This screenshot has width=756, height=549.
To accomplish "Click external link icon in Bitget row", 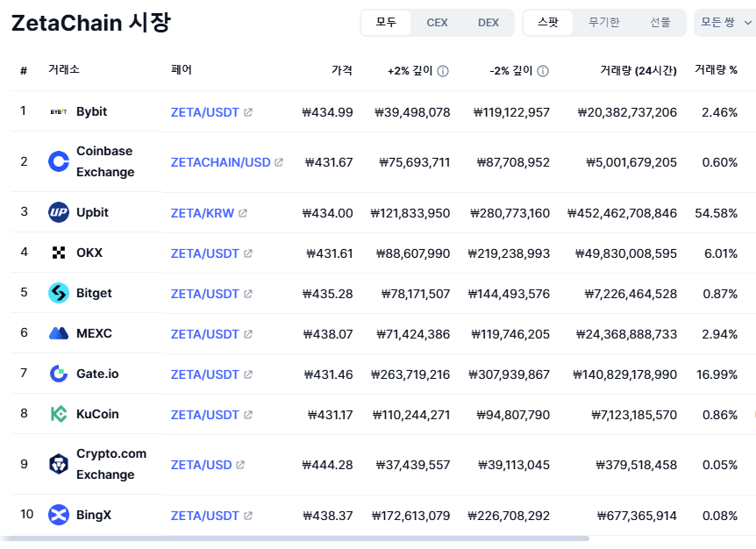I will point(248,294).
